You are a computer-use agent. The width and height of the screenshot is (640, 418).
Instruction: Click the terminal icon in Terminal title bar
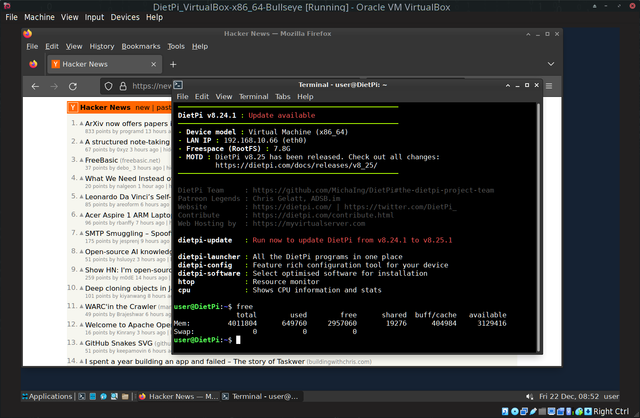pos(178,84)
